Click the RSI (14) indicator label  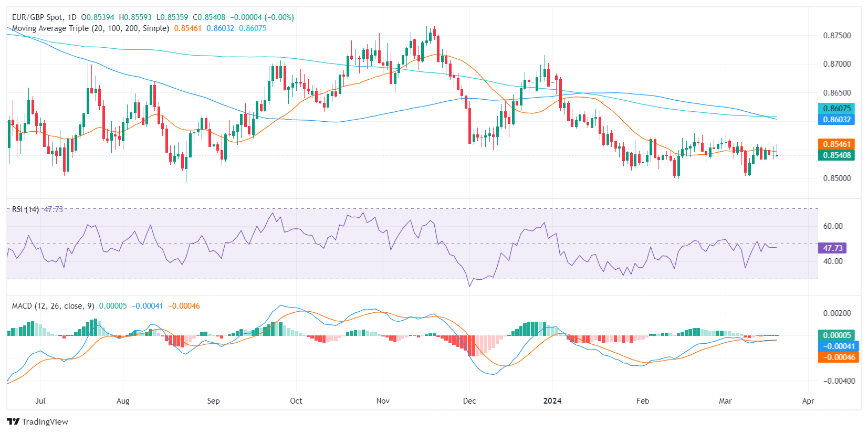point(25,209)
